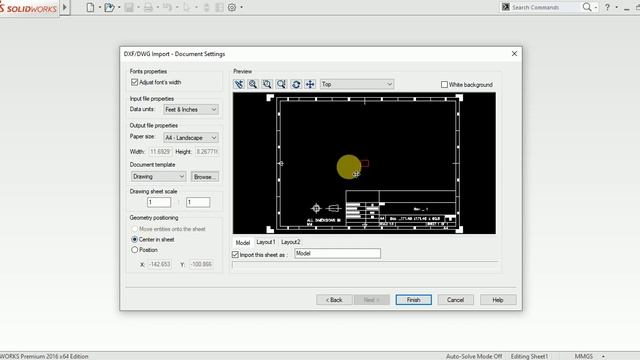Click the grayed Rebuild traffic light icon
This screenshot has height=360, width=640.
point(207,7)
